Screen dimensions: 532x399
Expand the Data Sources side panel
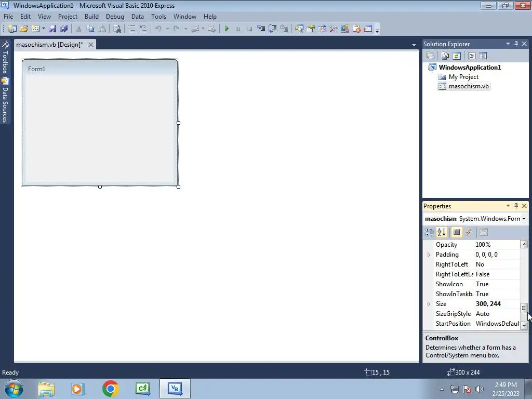tap(5, 100)
